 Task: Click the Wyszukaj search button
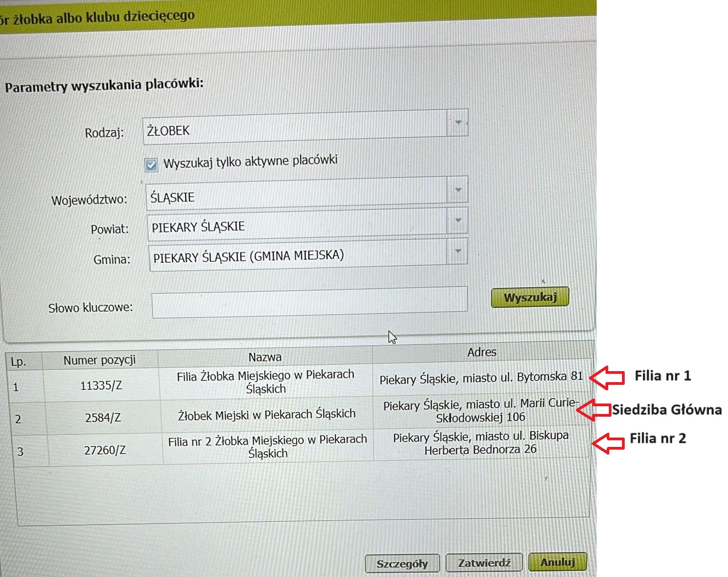[x=530, y=297]
